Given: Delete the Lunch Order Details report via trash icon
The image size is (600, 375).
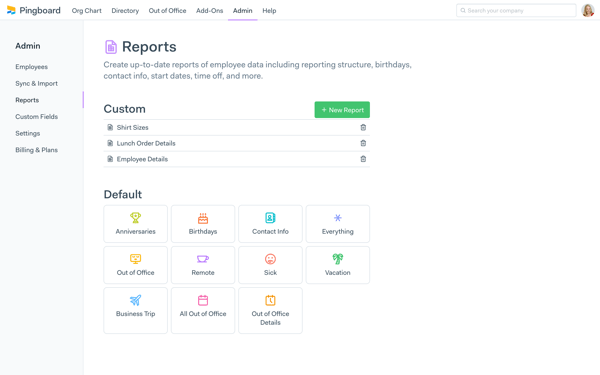Looking at the screenshot, I should (363, 143).
